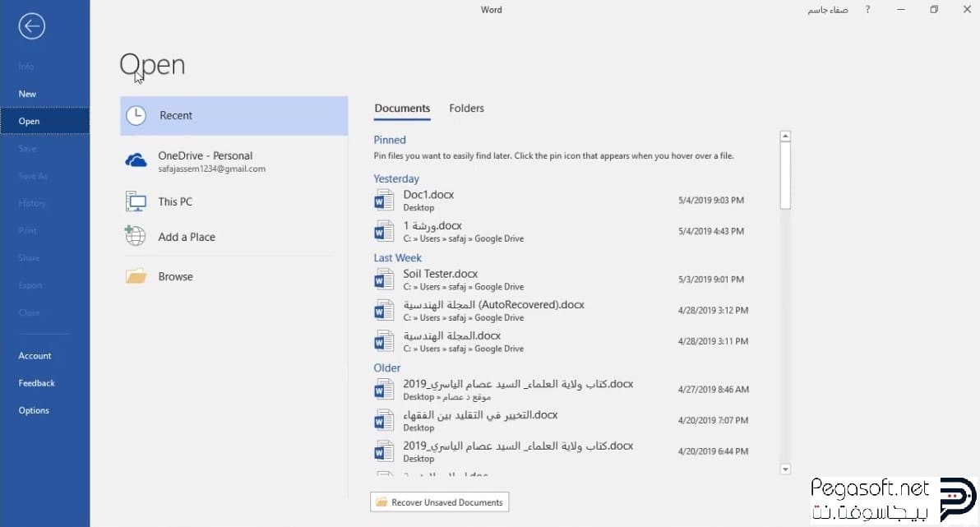Choose OneDrive - Personal location
Viewport: 980px width, 527px height.
(233, 161)
